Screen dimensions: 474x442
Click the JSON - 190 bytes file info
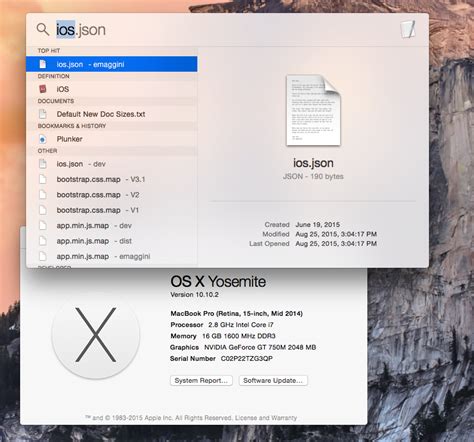pyautogui.click(x=313, y=176)
